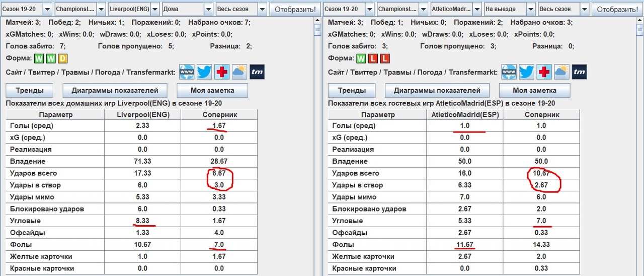Click the left Отобразить! button
The width and height of the screenshot is (644, 276).
[295, 9]
